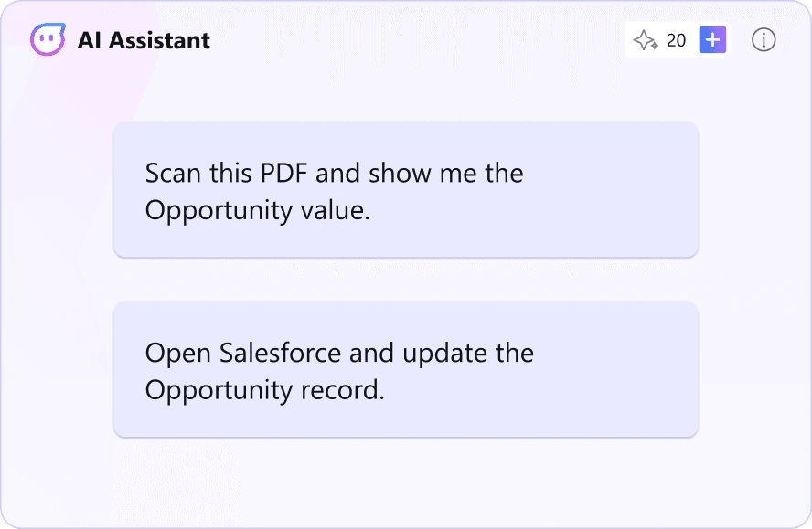Screen dimensions: 812x529
Task: Click "Scan this PDF and show me the" line
Action: click(334, 173)
